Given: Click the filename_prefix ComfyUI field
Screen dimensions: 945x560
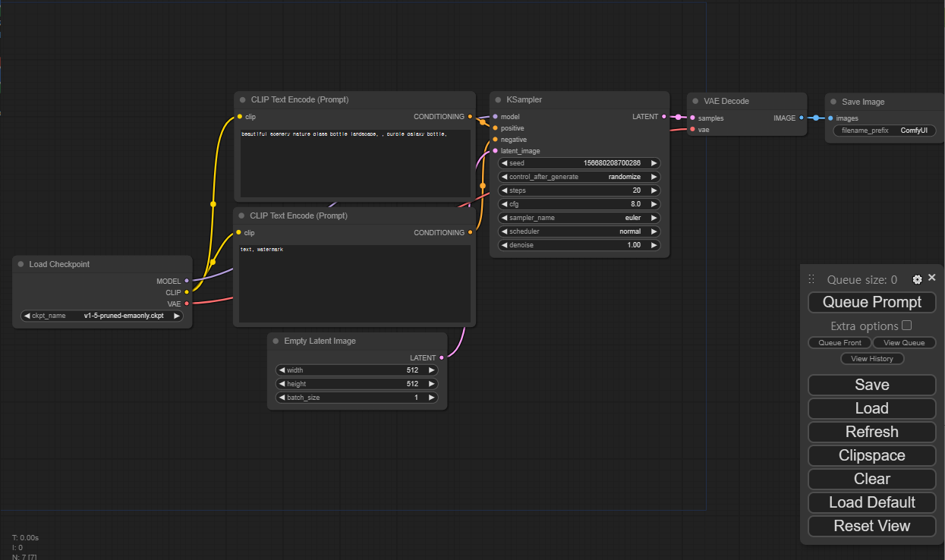Looking at the screenshot, I should pyautogui.click(x=885, y=131).
